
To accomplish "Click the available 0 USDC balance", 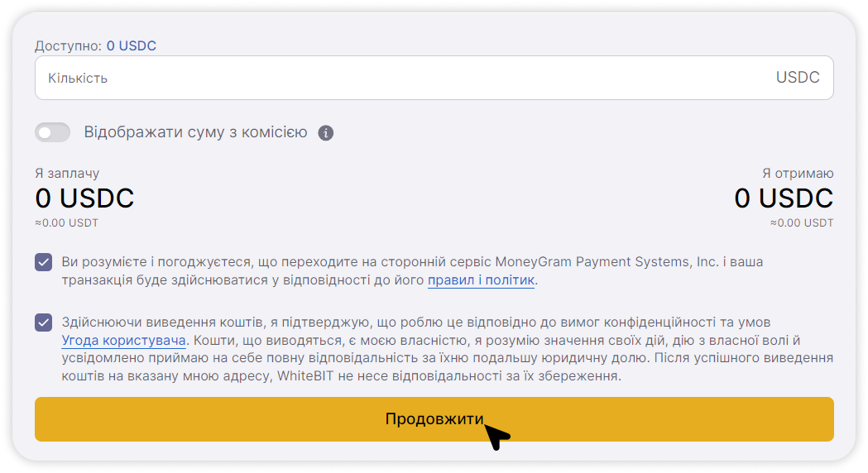I will click(x=132, y=46).
